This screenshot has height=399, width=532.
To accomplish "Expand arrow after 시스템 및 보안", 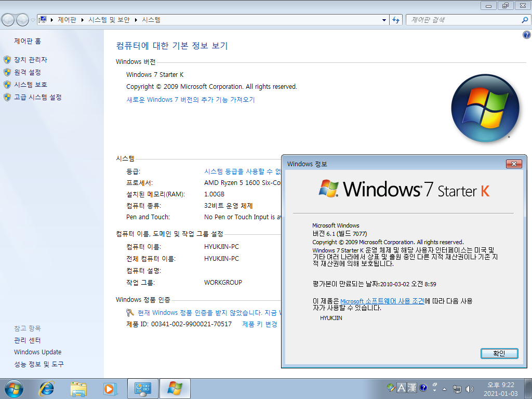I will pos(136,20).
